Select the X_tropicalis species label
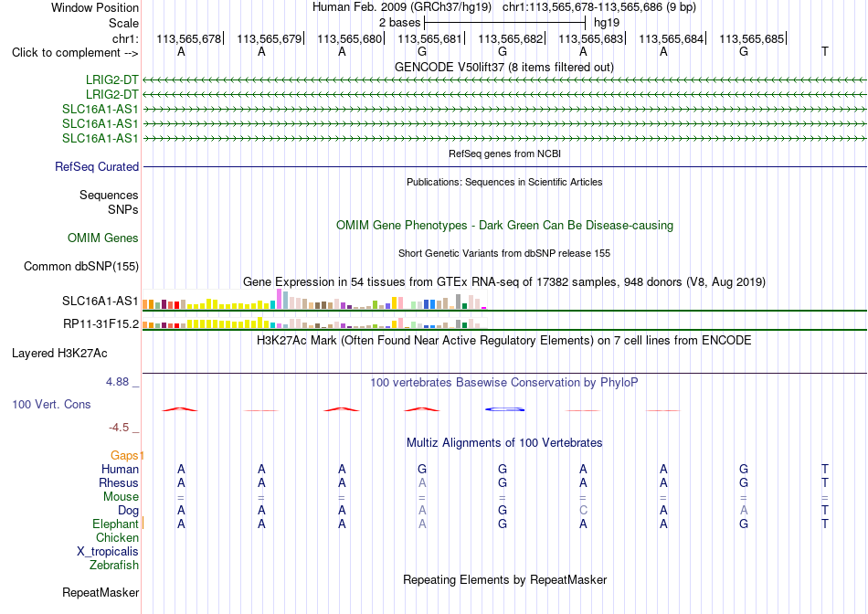 108,552
